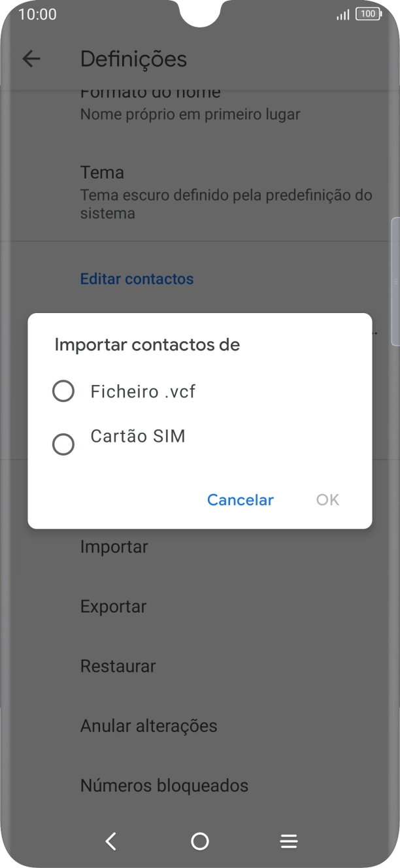Screen dimensions: 400x868
Task: Confirm the import by tapping OK
Action: pos(327,499)
